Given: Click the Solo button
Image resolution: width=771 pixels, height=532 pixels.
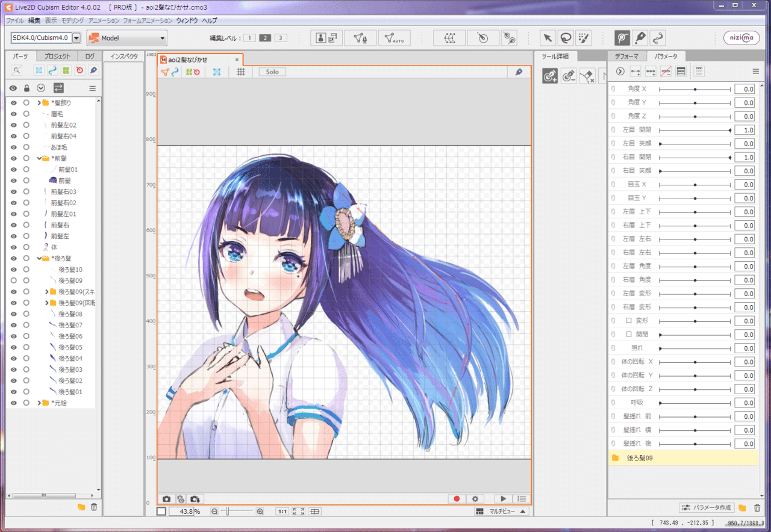Looking at the screenshot, I should click(x=272, y=72).
